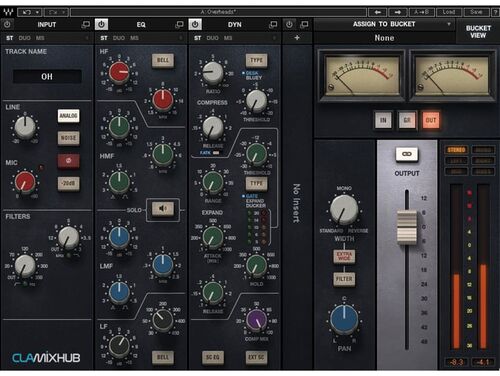Select MS mode in the EQ section

coord(134,38)
